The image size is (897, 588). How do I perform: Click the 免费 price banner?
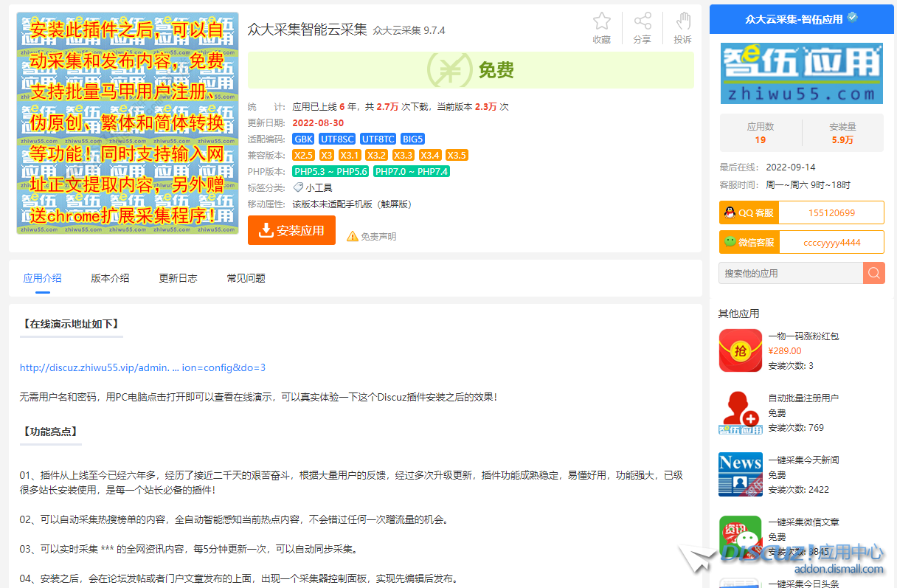point(471,70)
